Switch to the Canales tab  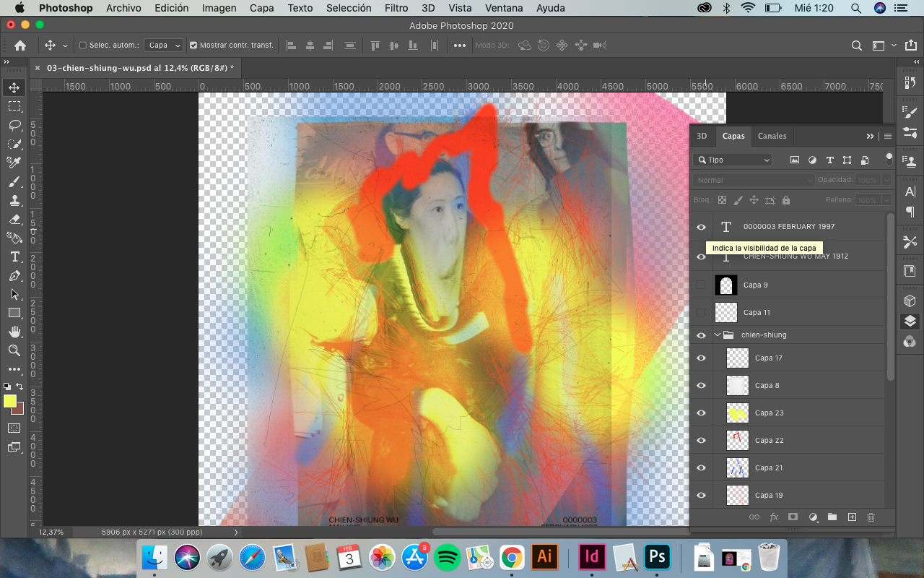(772, 136)
